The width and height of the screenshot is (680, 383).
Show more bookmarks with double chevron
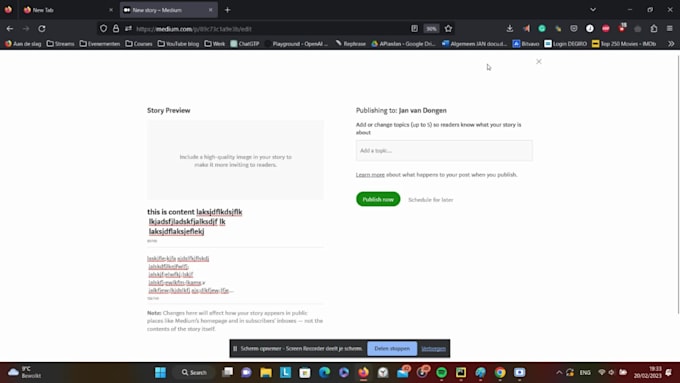(671, 44)
